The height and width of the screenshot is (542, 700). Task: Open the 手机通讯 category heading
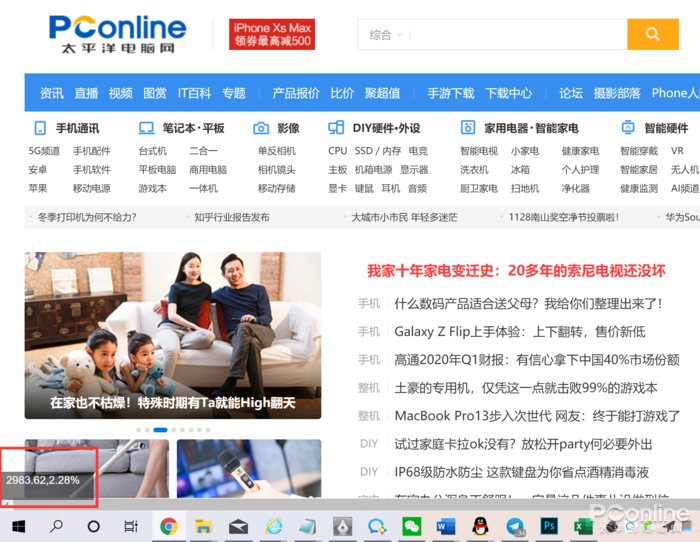click(78, 129)
